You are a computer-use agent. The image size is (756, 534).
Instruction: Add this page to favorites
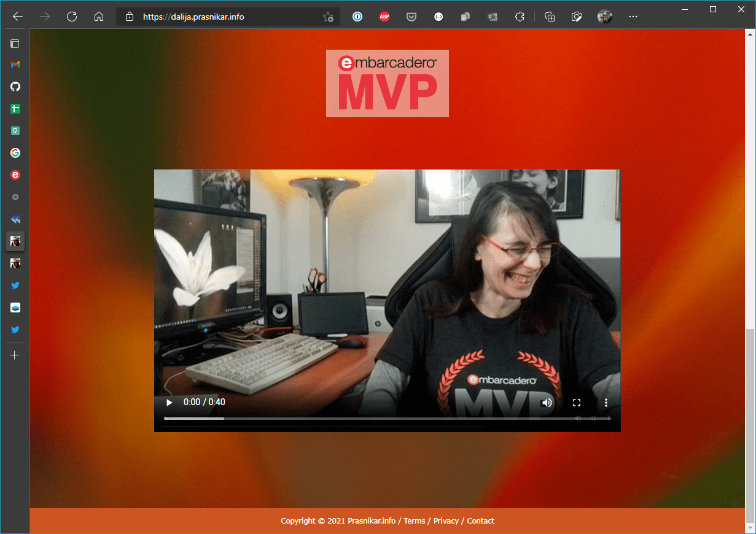[x=328, y=17]
